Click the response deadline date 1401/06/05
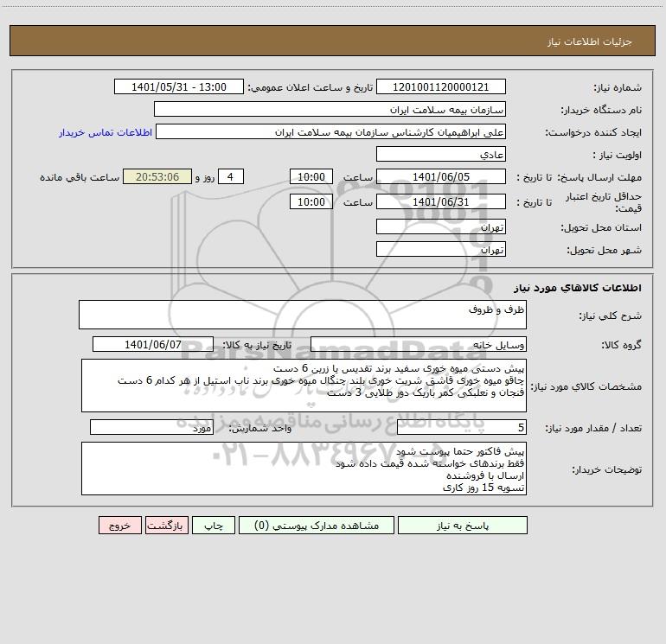Viewport: 666px width, 644px height. [441, 177]
